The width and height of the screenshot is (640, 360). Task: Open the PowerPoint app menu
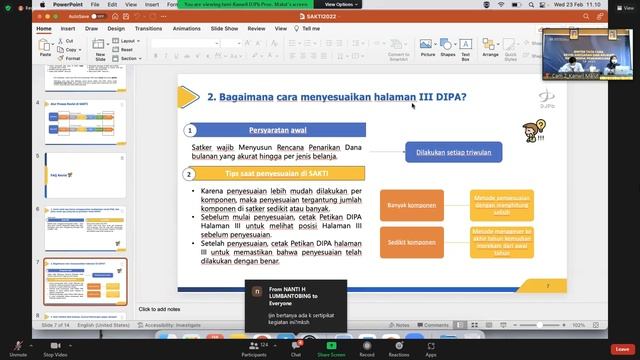(68, 4)
